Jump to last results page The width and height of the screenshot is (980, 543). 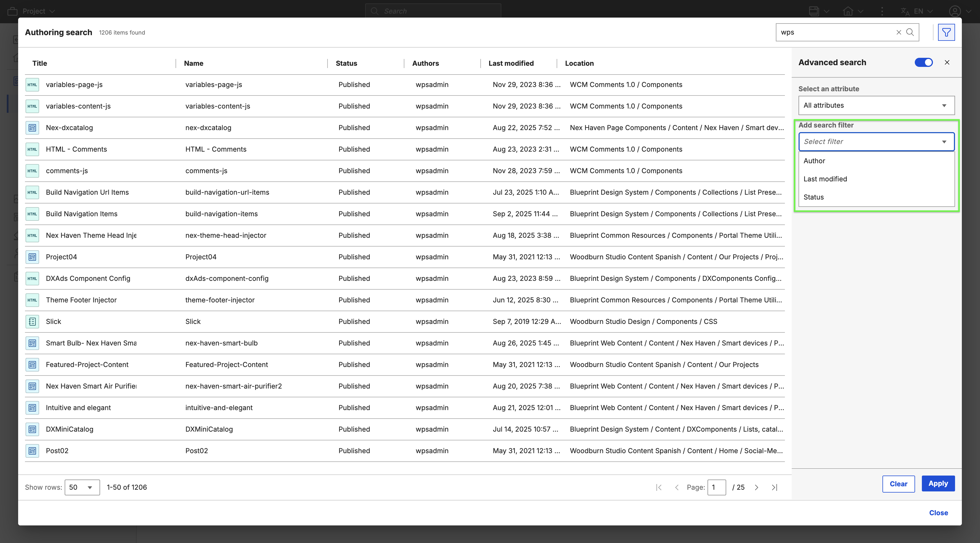(774, 487)
